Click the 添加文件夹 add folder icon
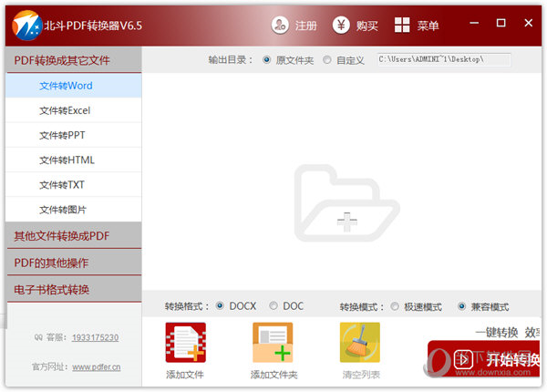The width and height of the screenshot is (547, 392). (x=273, y=343)
